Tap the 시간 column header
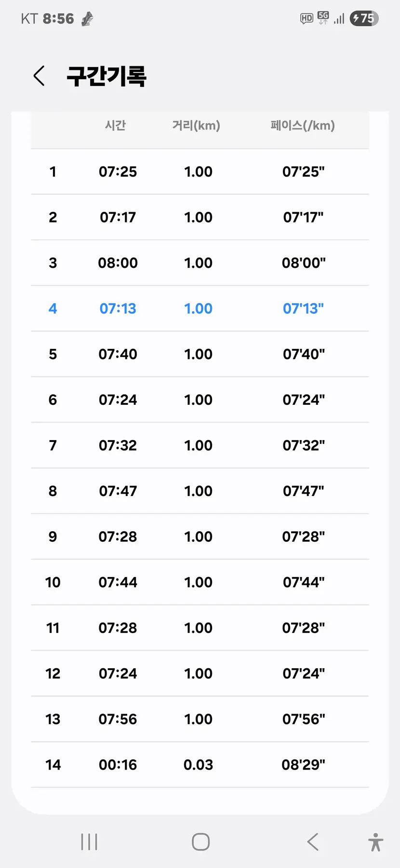Screen dimensions: 400x868 (116, 125)
